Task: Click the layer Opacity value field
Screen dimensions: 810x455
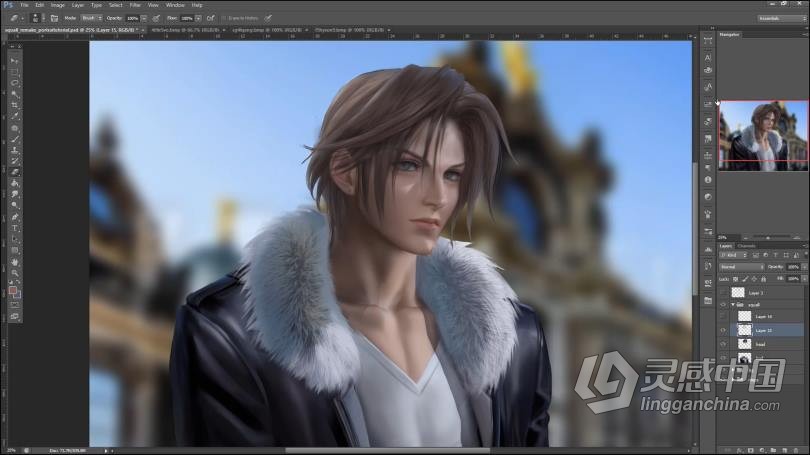Action: click(x=793, y=267)
